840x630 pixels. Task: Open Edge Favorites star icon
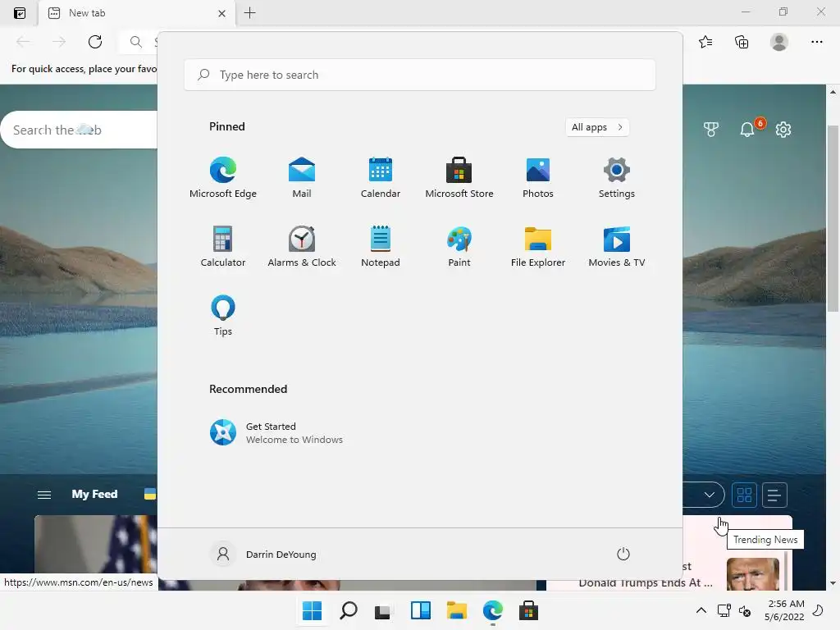(x=705, y=42)
